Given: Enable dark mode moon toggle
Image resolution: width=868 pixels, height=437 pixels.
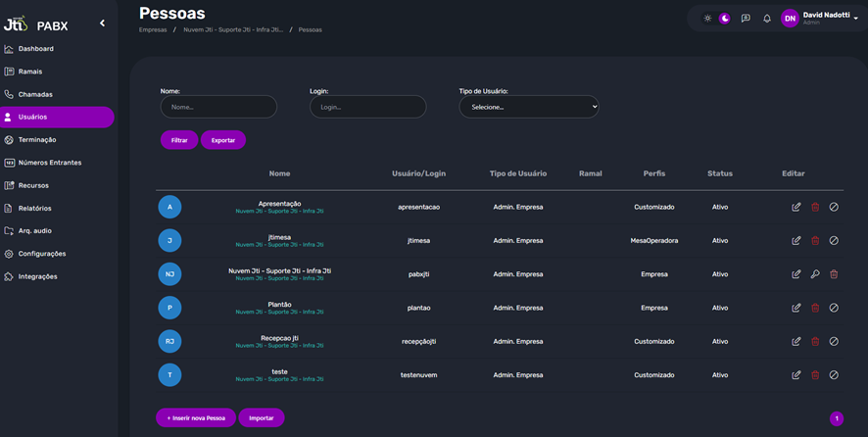Looking at the screenshot, I should point(725,19).
